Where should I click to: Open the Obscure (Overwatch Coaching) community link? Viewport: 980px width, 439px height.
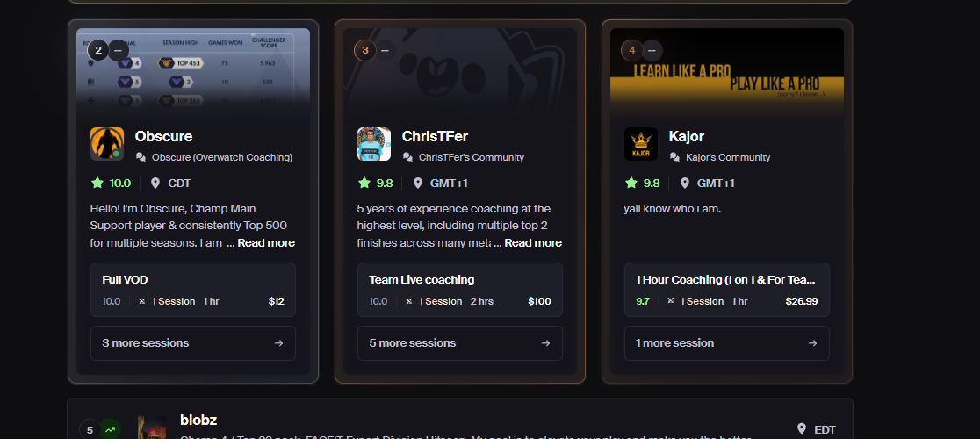[222, 157]
